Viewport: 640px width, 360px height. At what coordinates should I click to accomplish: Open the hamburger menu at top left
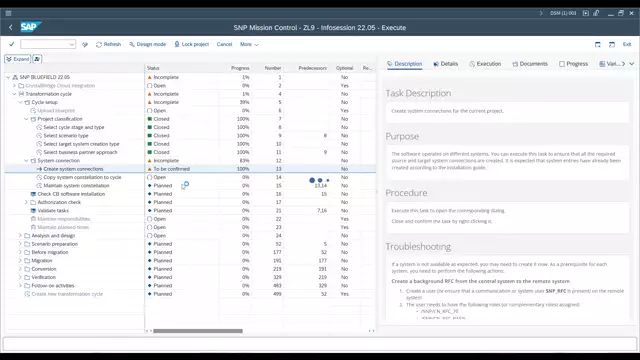pyautogui.click(x=8, y=13)
